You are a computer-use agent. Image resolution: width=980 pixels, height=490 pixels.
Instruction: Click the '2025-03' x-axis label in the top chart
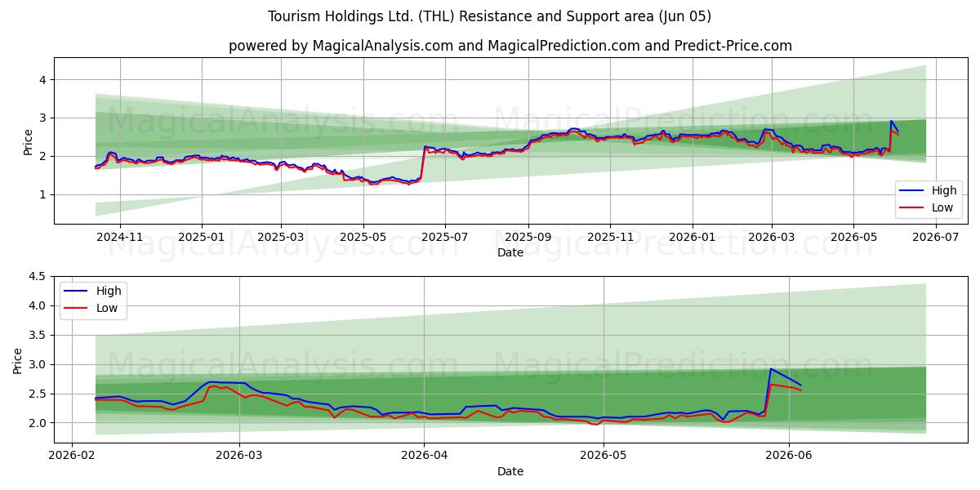[281, 237]
